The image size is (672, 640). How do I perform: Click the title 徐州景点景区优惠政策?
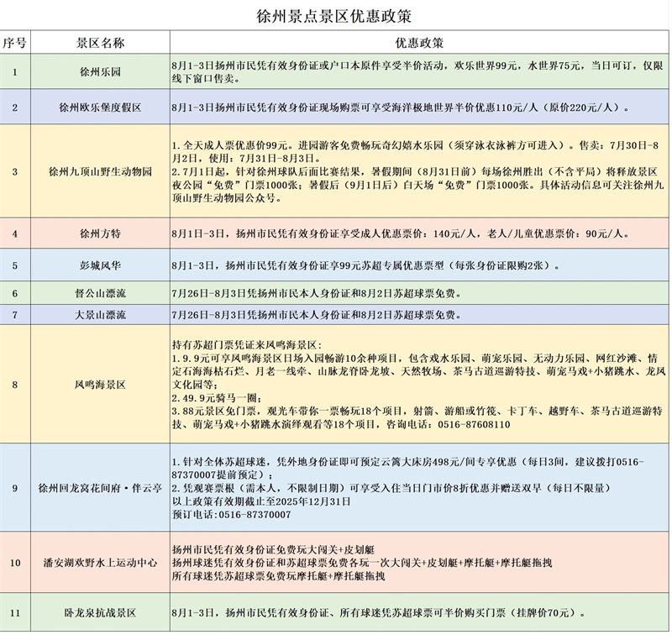click(x=334, y=16)
